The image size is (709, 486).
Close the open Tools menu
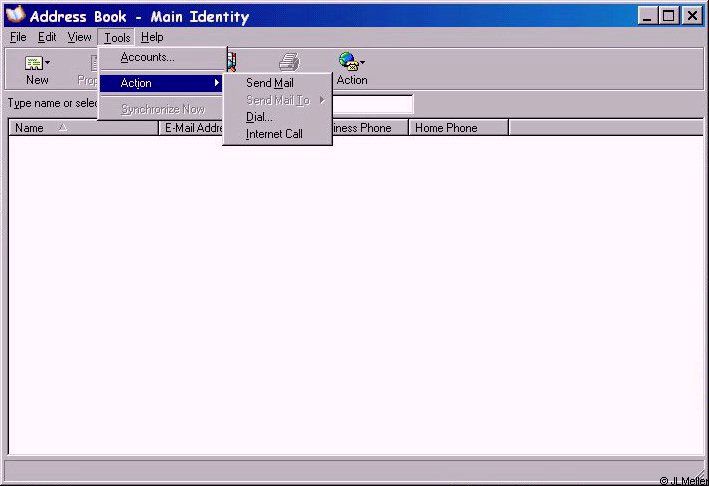117,38
